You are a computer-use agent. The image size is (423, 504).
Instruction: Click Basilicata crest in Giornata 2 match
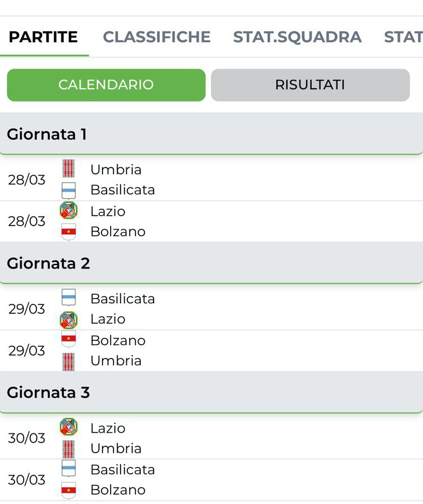[x=68, y=298]
